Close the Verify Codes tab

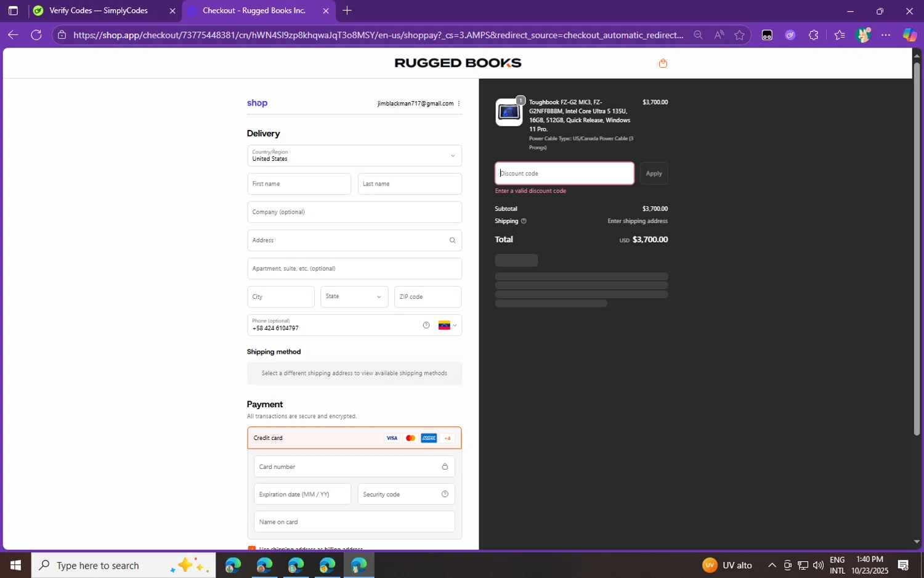[172, 10]
